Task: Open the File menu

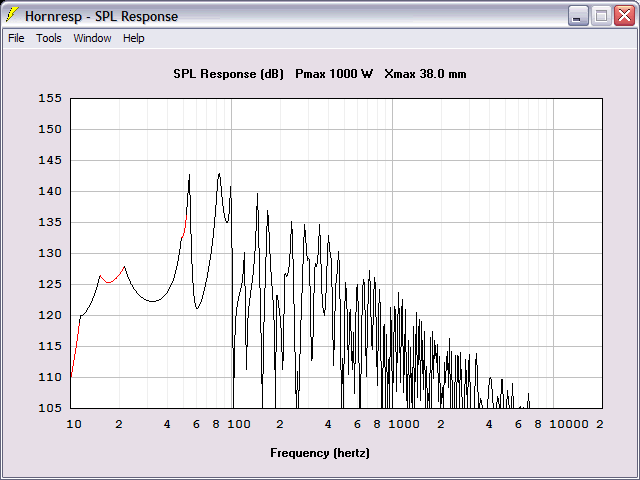Action: pos(16,38)
